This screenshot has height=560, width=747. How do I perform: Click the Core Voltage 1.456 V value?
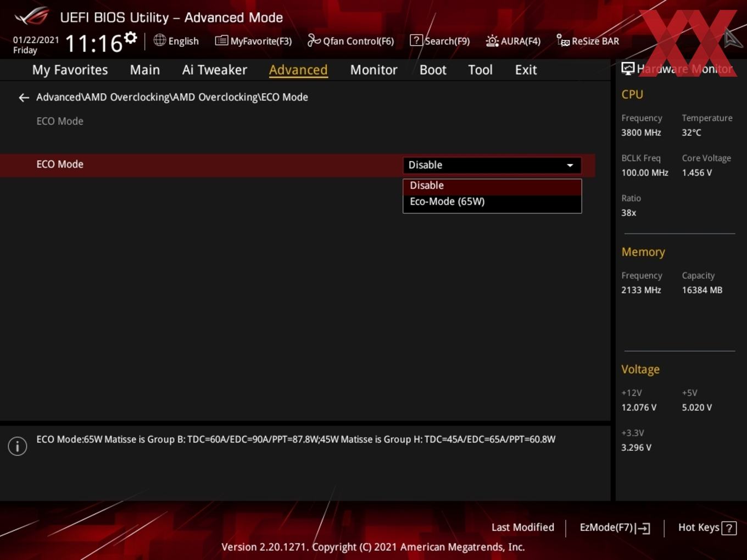pos(696,172)
